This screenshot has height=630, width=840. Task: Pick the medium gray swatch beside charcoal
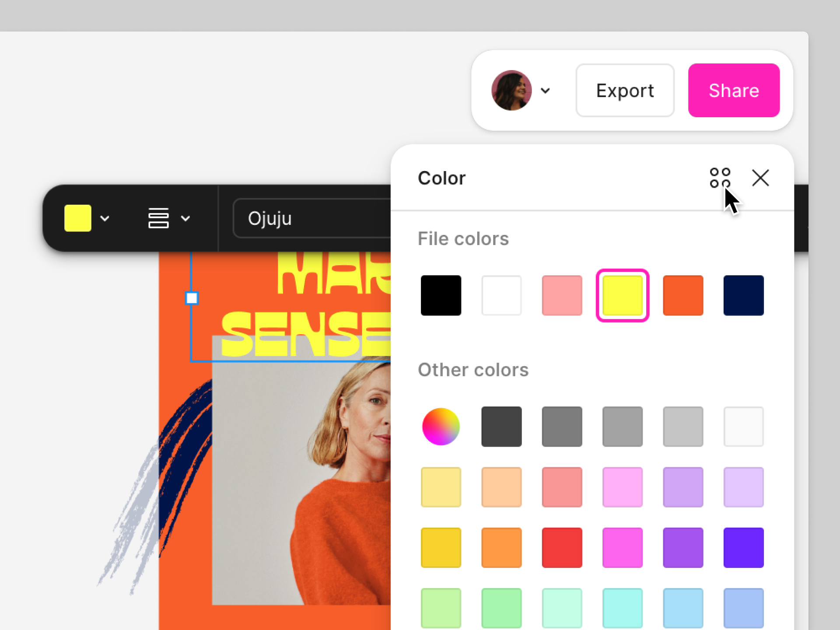pyautogui.click(x=562, y=427)
